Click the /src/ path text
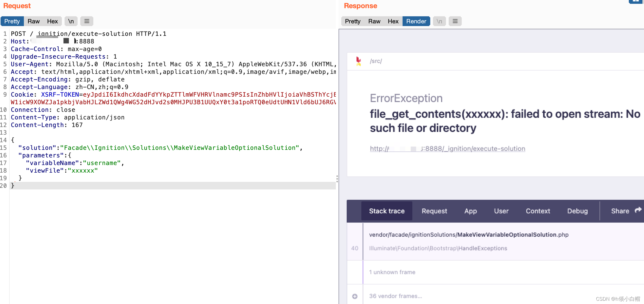The width and height of the screenshot is (644, 304). coord(376,61)
